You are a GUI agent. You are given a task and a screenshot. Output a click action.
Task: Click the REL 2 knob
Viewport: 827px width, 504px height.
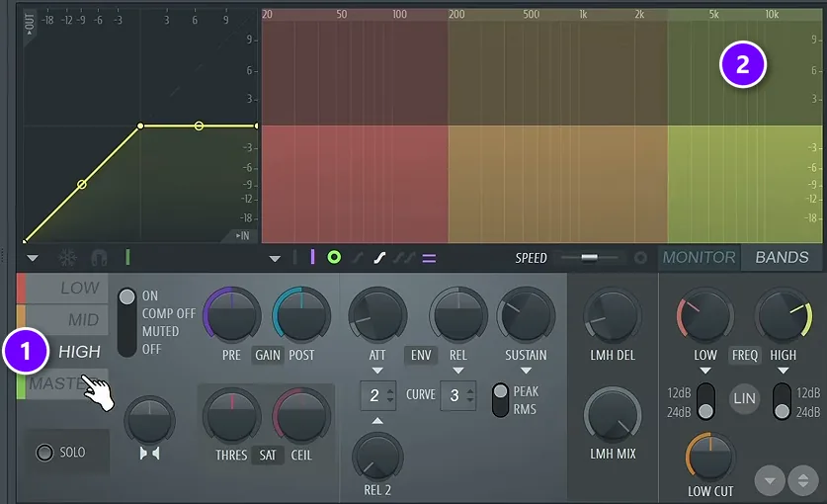(x=377, y=458)
